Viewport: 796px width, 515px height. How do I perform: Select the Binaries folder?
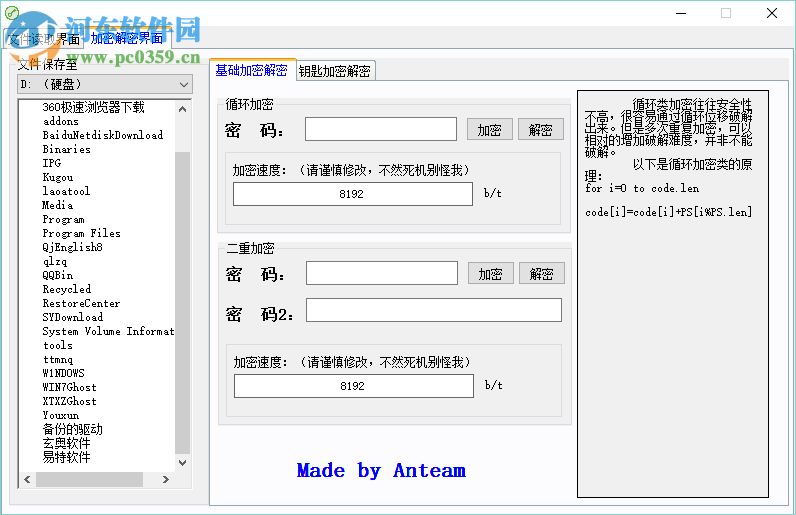[67, 149]
